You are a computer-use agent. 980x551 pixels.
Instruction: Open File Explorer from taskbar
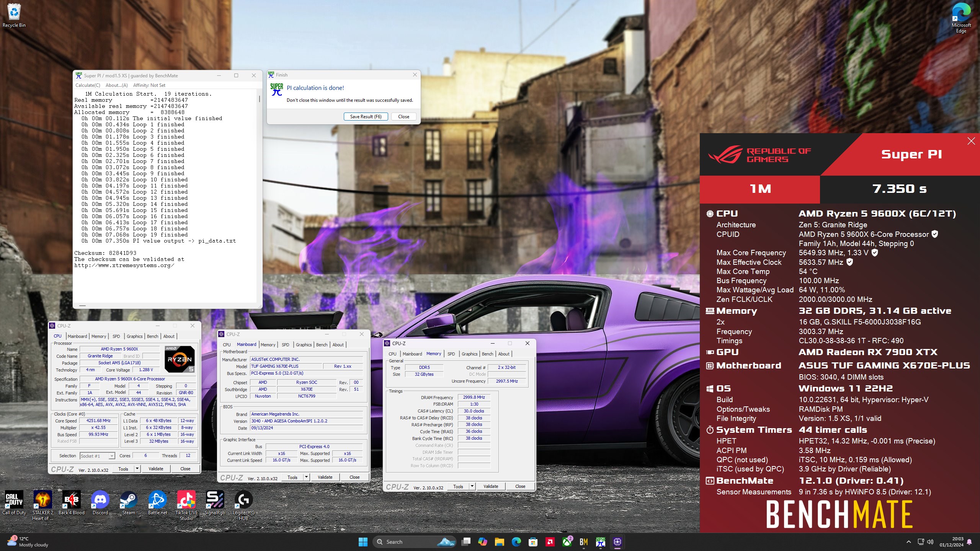tap(500, 542)
